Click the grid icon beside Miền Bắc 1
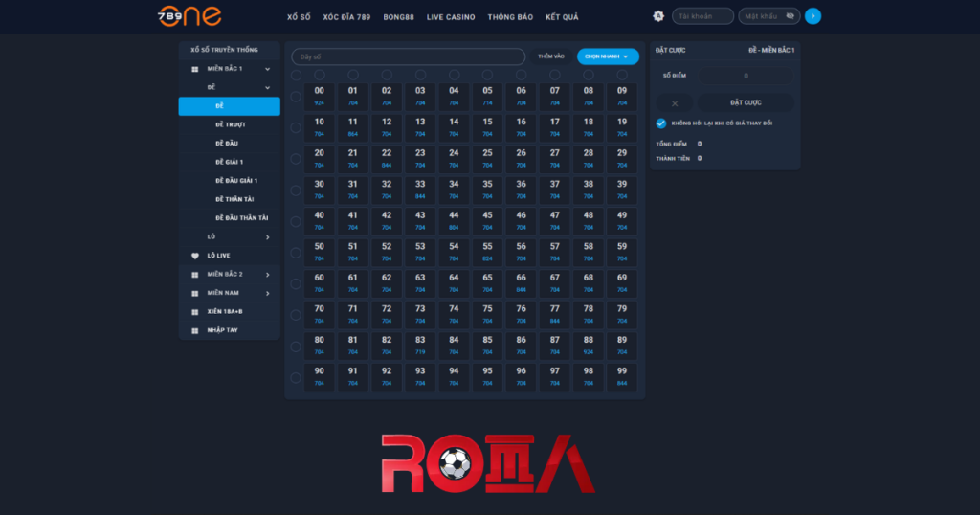980x515 pixels. coord(195,69)
